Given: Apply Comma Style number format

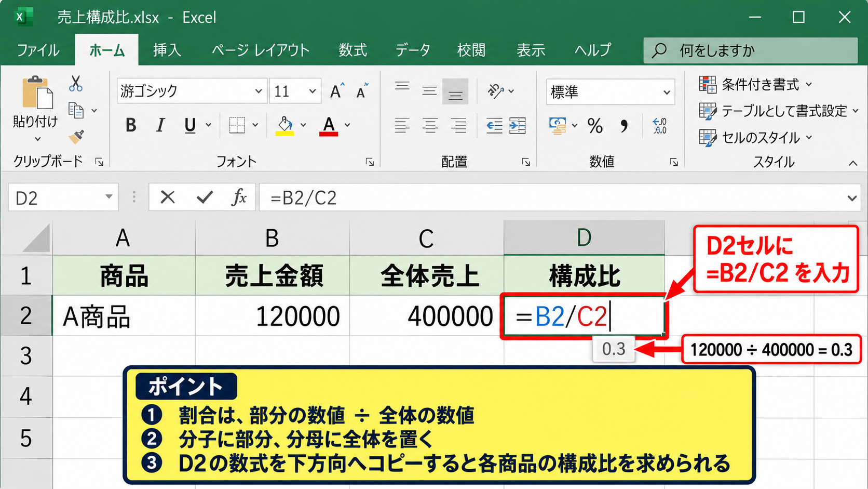Looking at the screenshot, I should 624,125.
